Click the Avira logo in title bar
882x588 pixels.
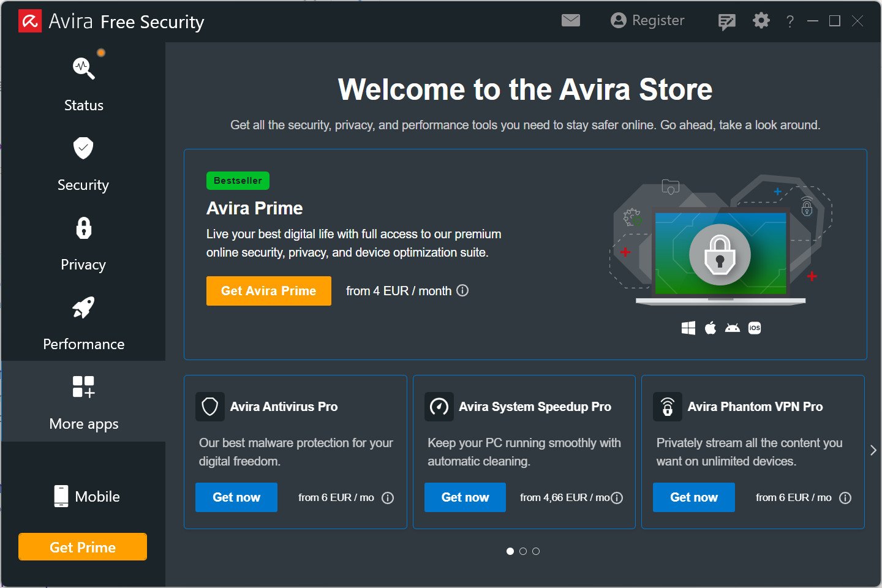click(30, 21)
